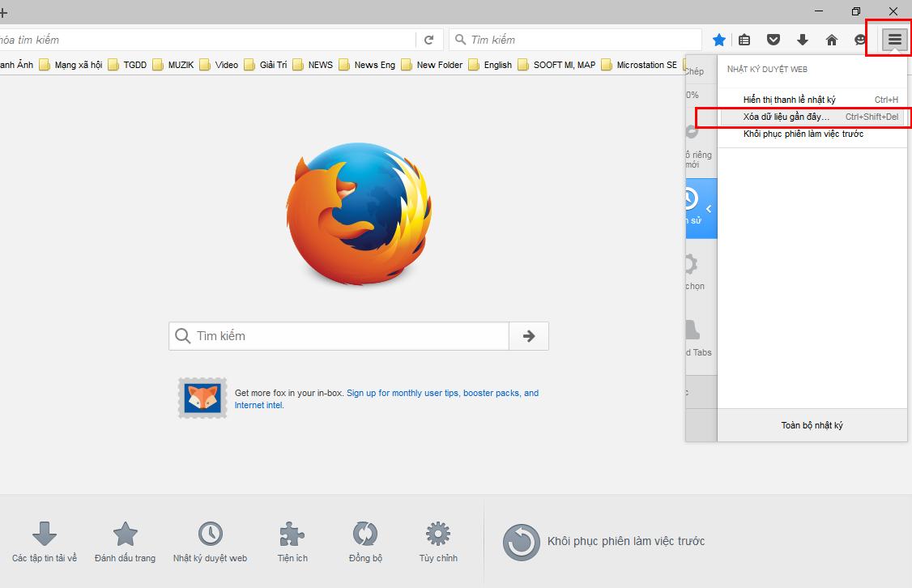Screen dimensions: 912x588
Task: Open the Pocket icon in toolbar
Action: pyautogui.click(x=773, y=40)
